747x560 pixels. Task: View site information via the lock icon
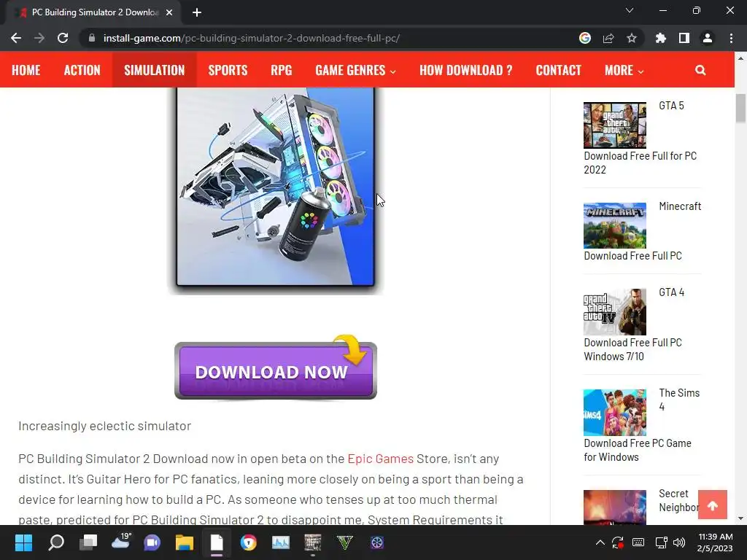click(x=92, y=38)
